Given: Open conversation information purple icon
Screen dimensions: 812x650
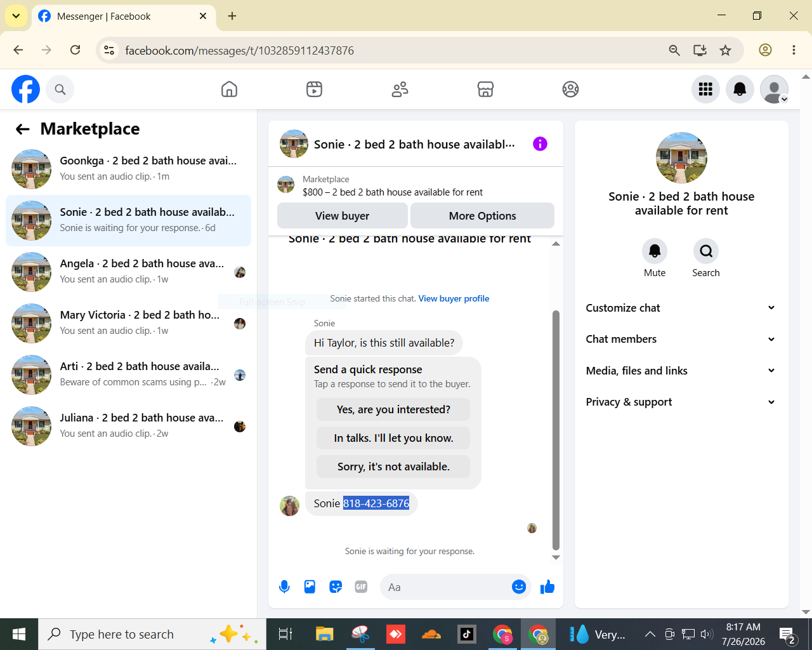Looking at the screenshot, I should tap(540, 144).
